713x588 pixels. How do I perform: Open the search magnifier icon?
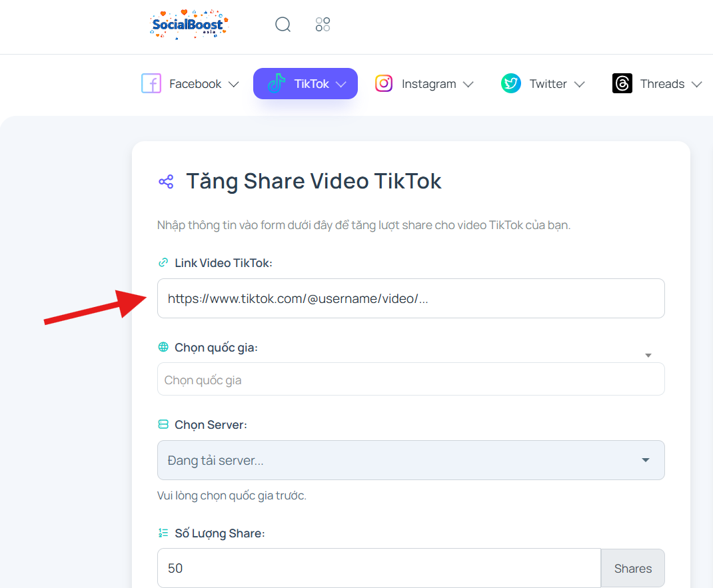tap(283, 24)
